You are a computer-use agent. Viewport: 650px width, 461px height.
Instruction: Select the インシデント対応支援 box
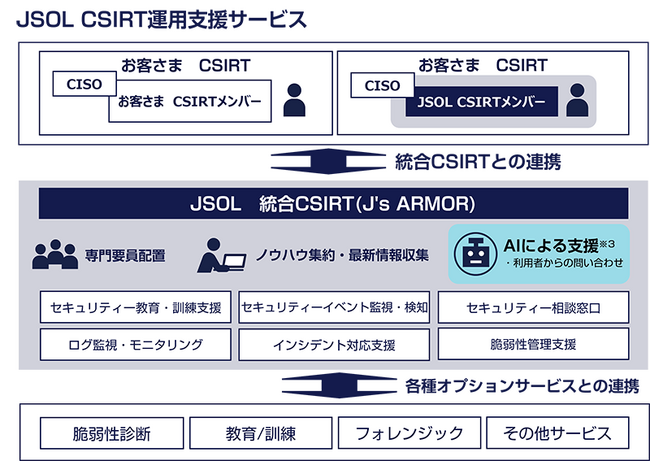point(334,345)
